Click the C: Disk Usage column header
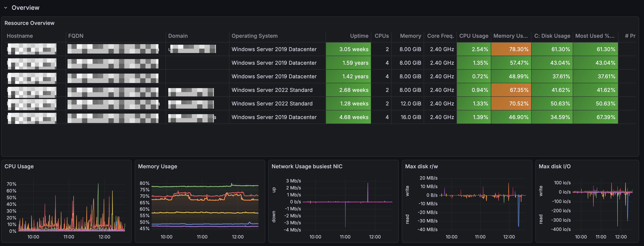This screenshot has height=246, width=644. pos(552,36)
